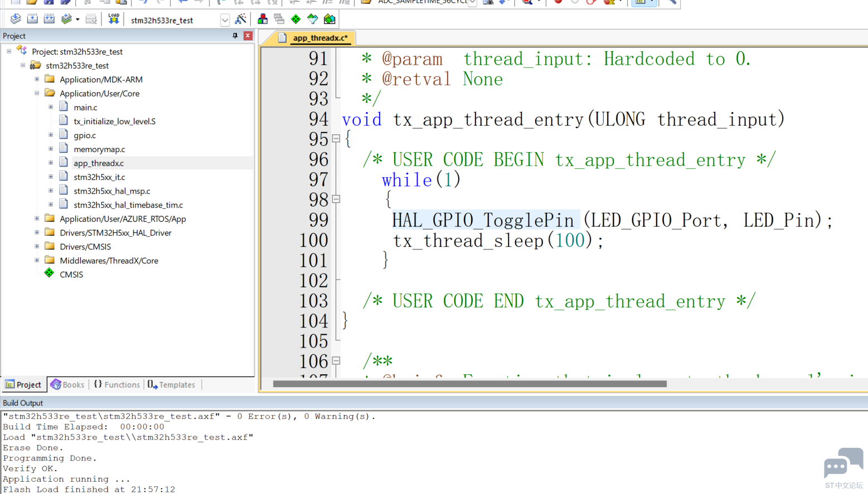Open the Pack Installer icon
The height and width of the screenshot is (494, 868).
(x=329, y=19)
